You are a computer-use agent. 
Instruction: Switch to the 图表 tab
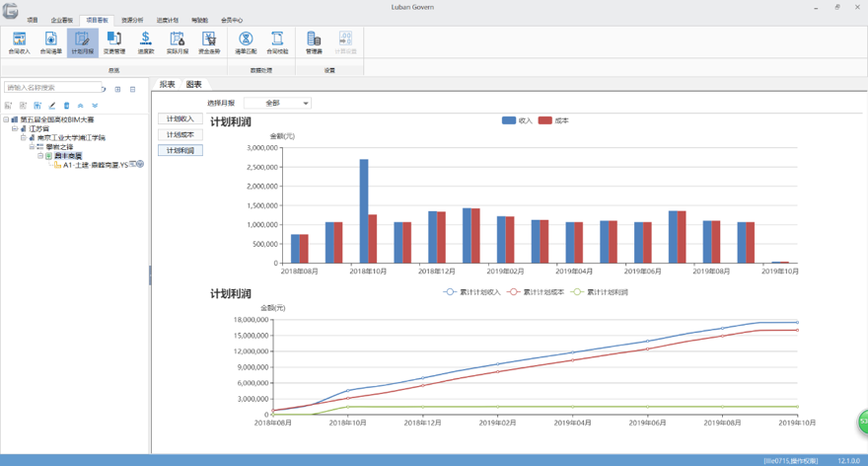(193, 84)
